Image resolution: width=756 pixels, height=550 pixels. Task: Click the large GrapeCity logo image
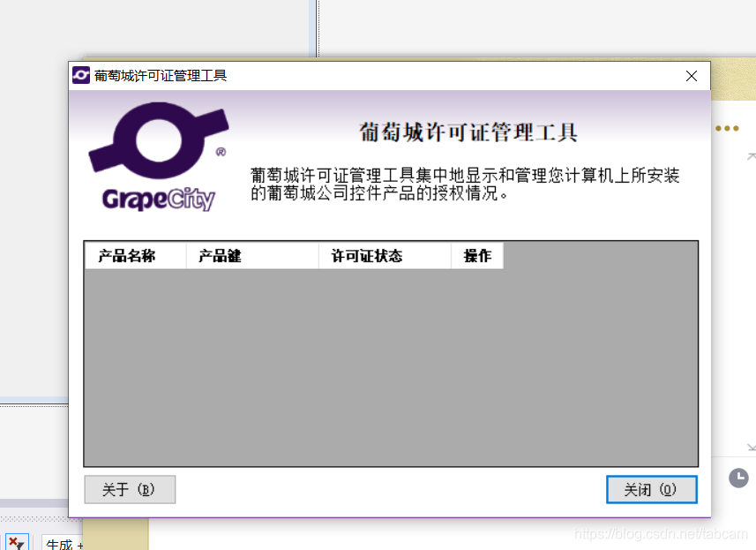159,157
